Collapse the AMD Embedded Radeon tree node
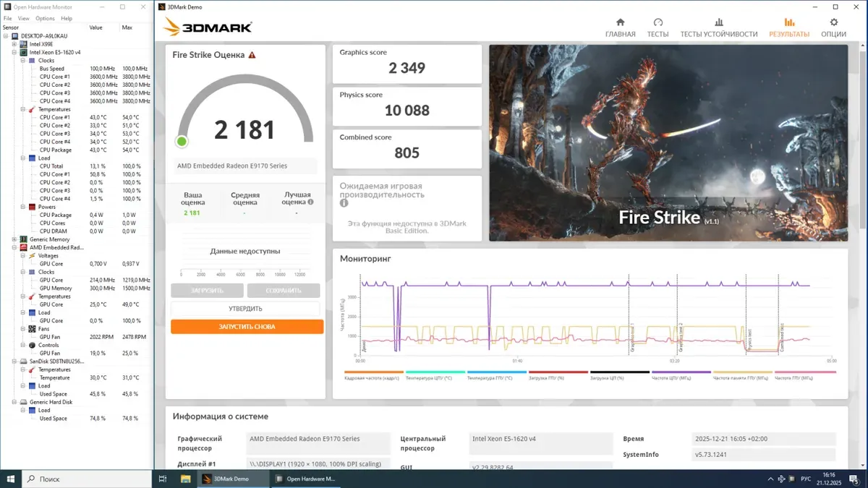The image size is (868, 488). 14,247
